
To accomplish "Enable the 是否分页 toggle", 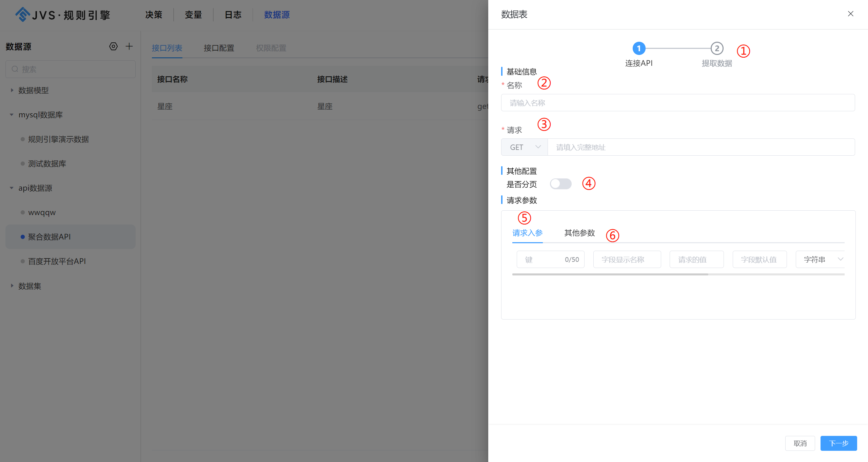I will 560,184.
